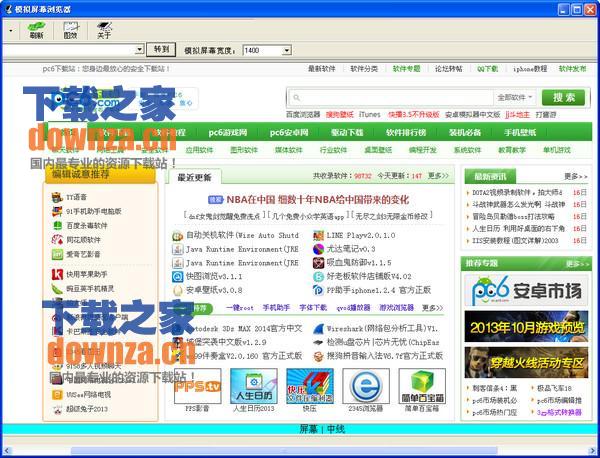600x458 pixels.
Task: Select the pc6安卓网 navigation tab
Action: pos(289,133)
